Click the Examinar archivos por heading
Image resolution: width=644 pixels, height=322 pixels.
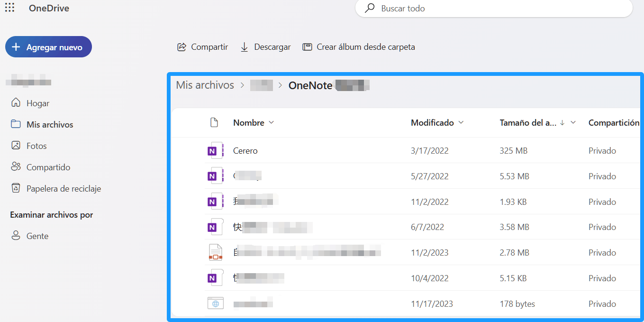pos(51,215)
